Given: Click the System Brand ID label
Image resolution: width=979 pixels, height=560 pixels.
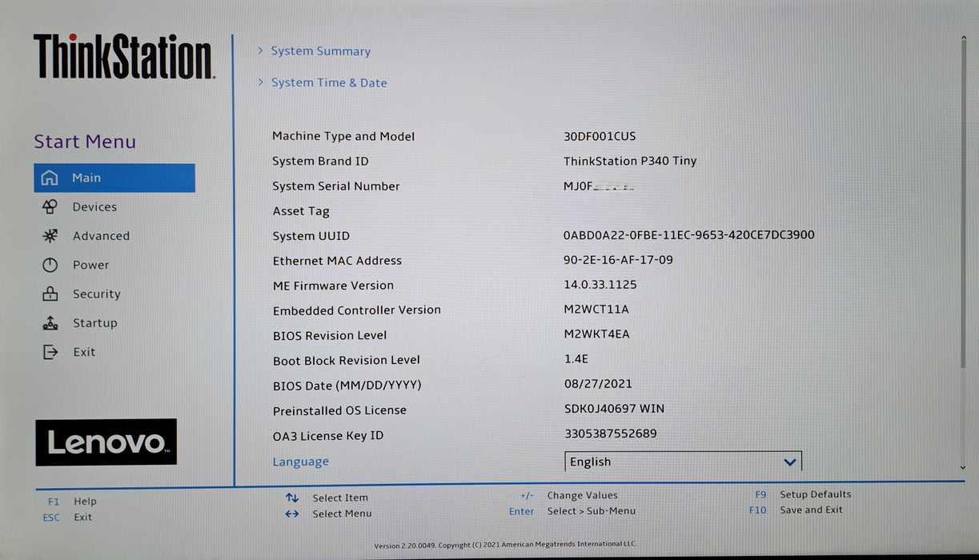Looking at the screenshot, I should (320, 162).
